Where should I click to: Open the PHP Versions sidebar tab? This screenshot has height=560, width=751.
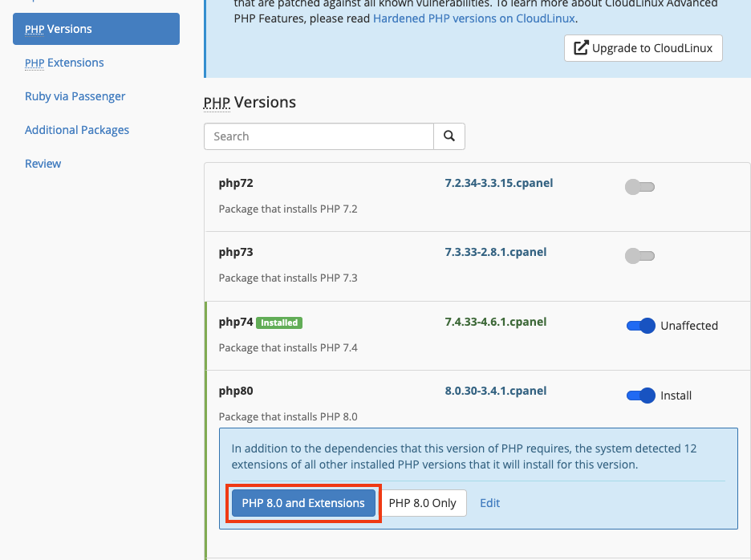(x=96, y=29)
